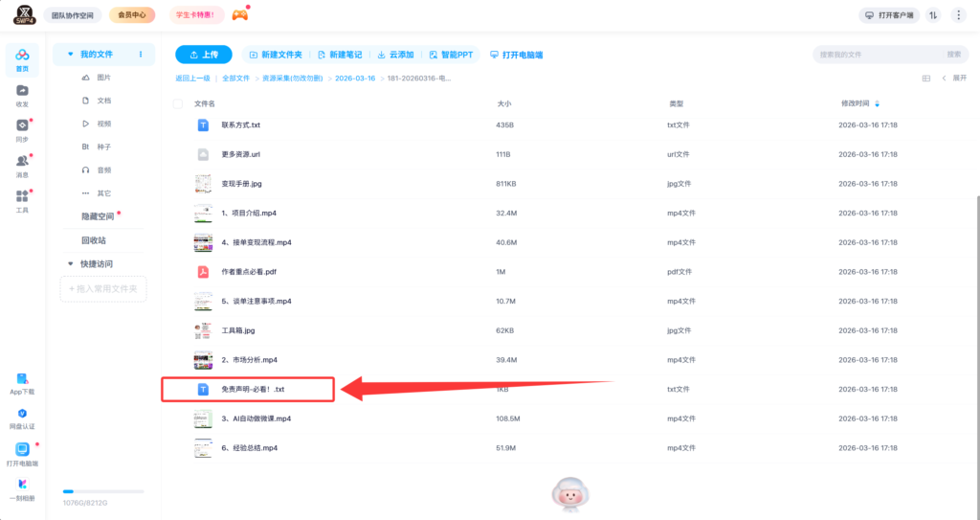980x520 pixels.
Task: Collapse the 我的文件 tree
Action: 71,55
